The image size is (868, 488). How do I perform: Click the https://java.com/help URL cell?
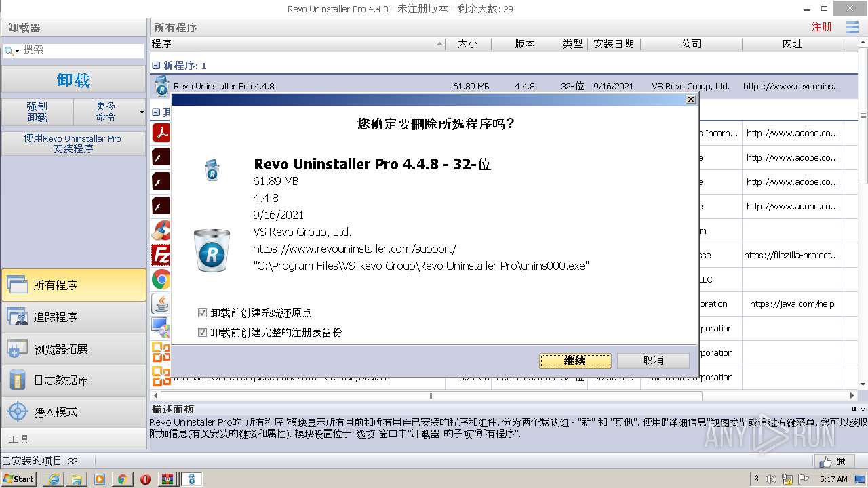[792, 304]
